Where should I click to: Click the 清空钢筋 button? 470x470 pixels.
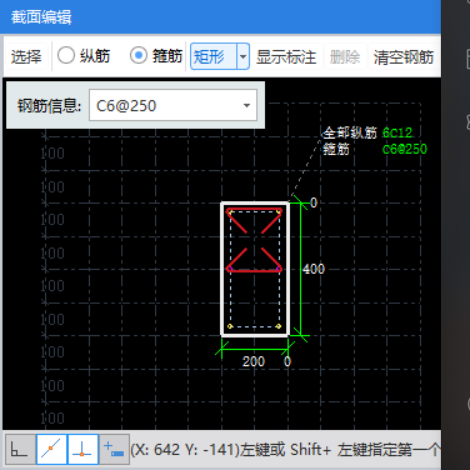pyautogui.click(x=403, y=57)
